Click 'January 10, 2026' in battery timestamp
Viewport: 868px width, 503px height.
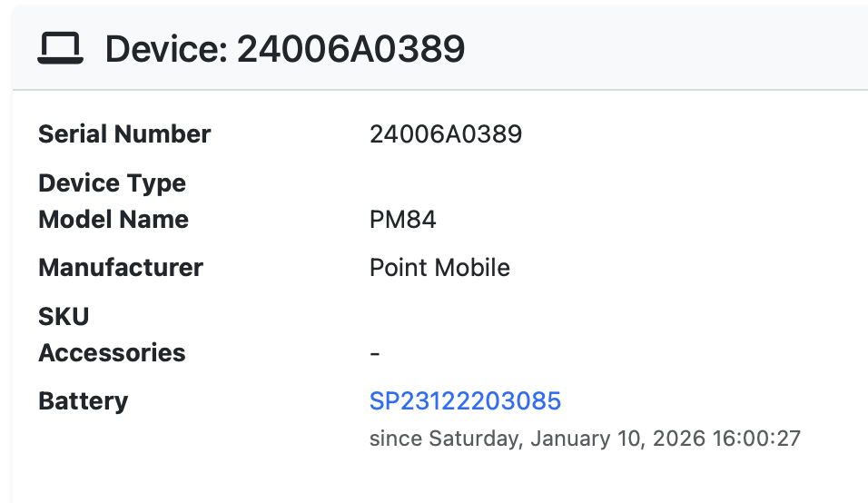[x=617, y=439]
